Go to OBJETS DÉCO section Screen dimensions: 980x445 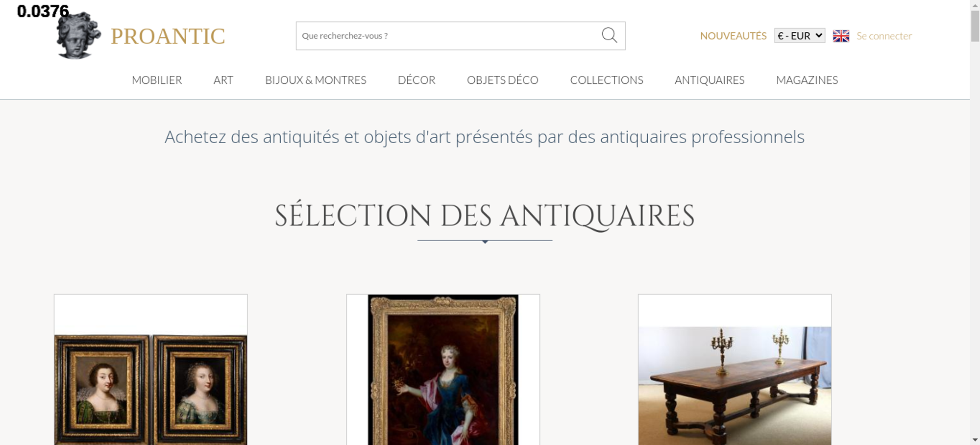(503, 80)
